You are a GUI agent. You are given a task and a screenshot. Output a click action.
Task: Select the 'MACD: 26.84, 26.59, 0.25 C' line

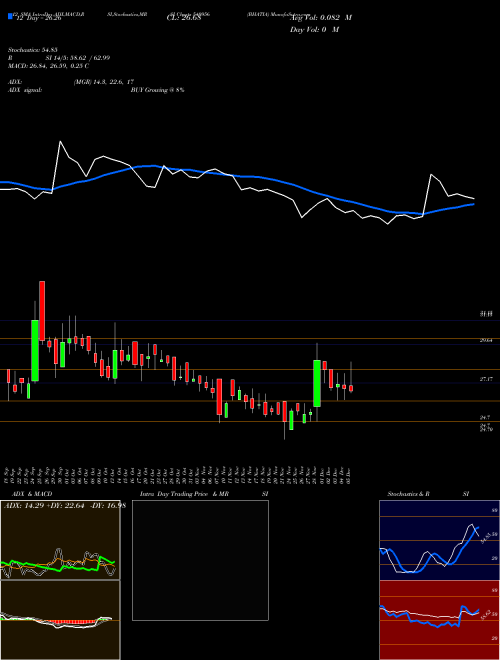(48, 66)
